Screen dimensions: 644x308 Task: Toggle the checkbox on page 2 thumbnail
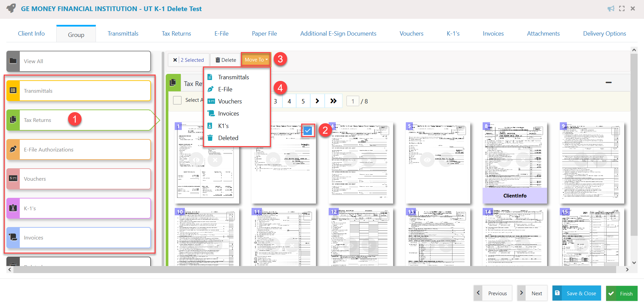[x=308, y=130]
